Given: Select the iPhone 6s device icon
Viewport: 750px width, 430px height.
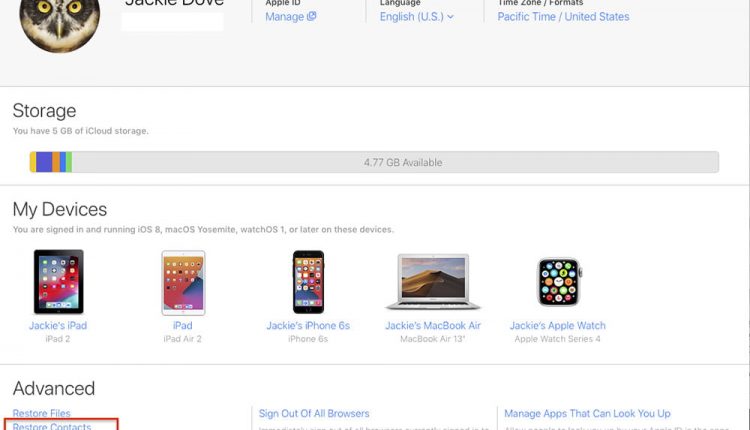Looking at the screenshot, I should pyautogui.click(x=309, y=282).
